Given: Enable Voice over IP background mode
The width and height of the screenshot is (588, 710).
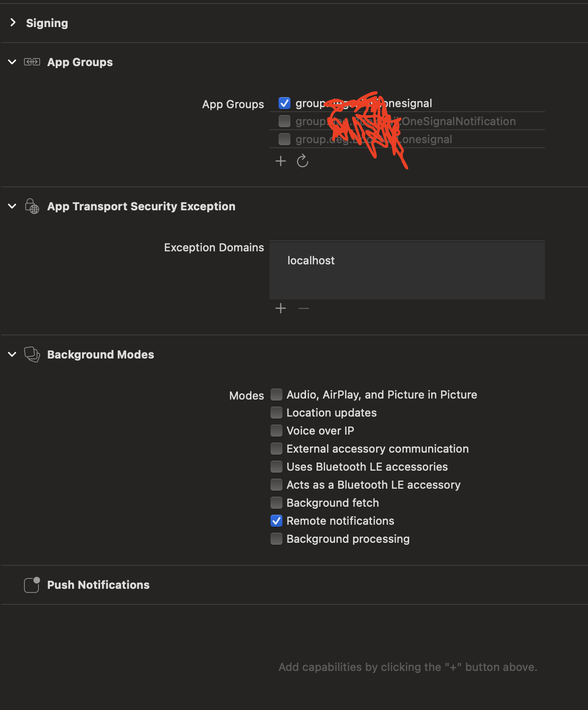Looking at the screenshot, I should (x=276, y=431).
